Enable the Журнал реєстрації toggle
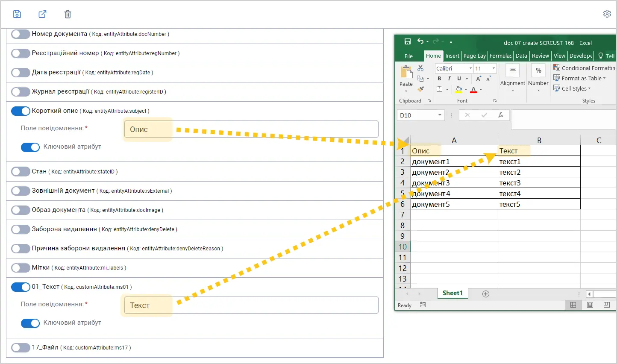The image size is (617, 364). (x=21, y=92)
